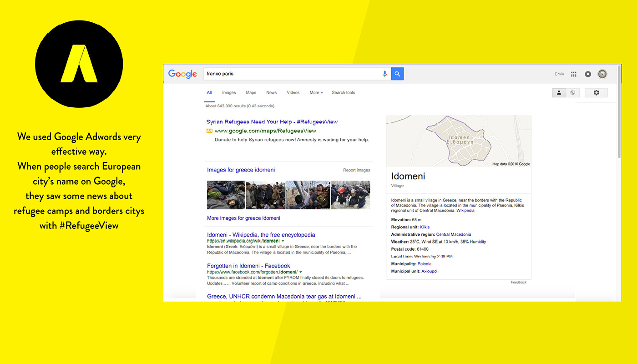Click Report images link
The image size is (637, 364).
[x=357, y=170]
